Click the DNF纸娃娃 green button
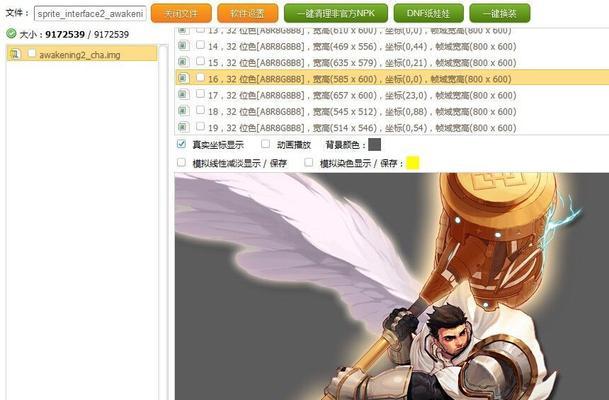The width and height of the screenshot is (609, 400). click(x=428, y=14)
